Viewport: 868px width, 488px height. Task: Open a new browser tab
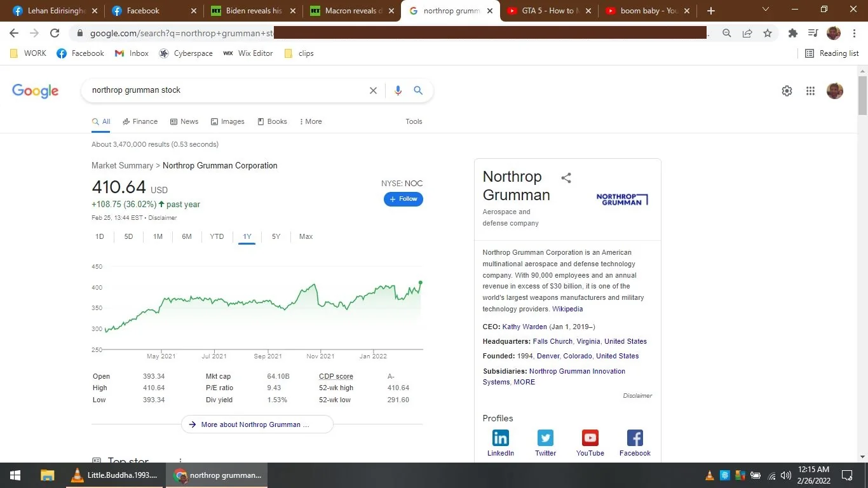711,11
